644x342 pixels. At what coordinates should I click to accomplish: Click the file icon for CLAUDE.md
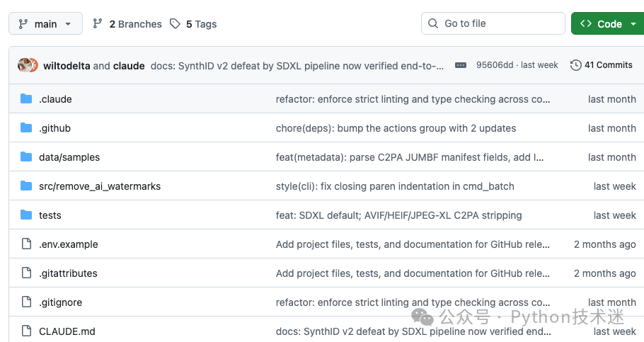pyautogui.click(x=26, y=331)
